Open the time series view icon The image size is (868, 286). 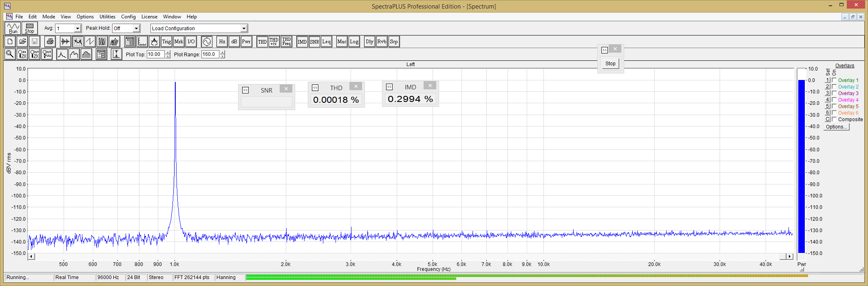pos(65,42)
